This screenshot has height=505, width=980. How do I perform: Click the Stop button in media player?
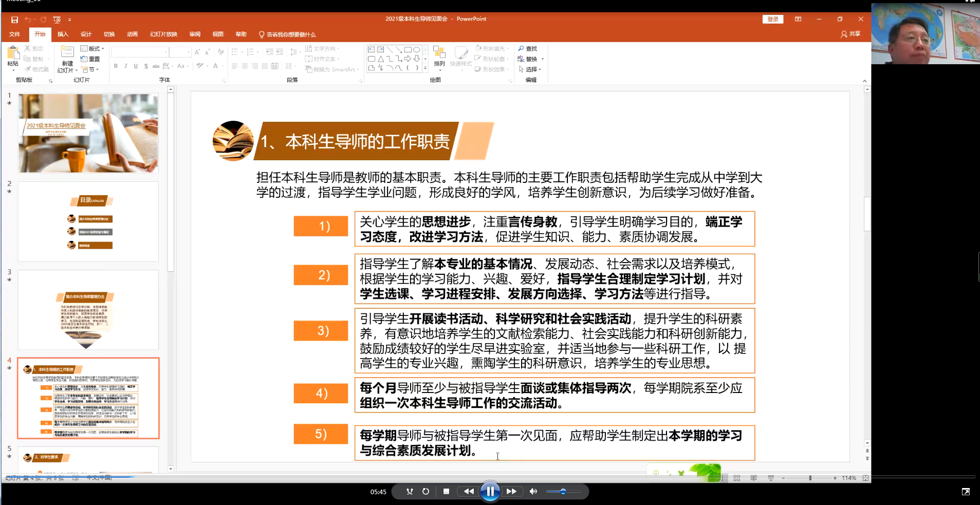pyautogui.click(x=446, y=492)
